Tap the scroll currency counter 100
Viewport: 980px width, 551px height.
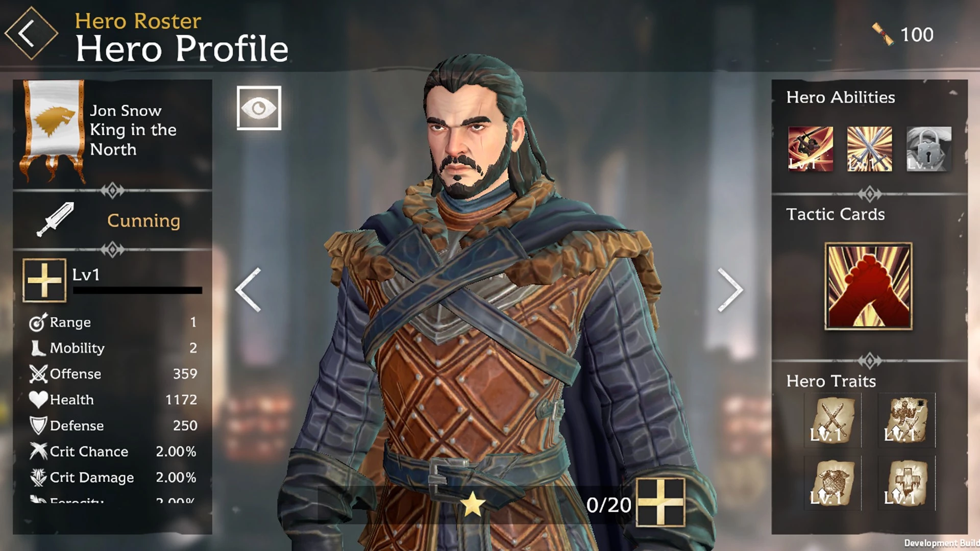pyautogui.click(x=902, y=34)
